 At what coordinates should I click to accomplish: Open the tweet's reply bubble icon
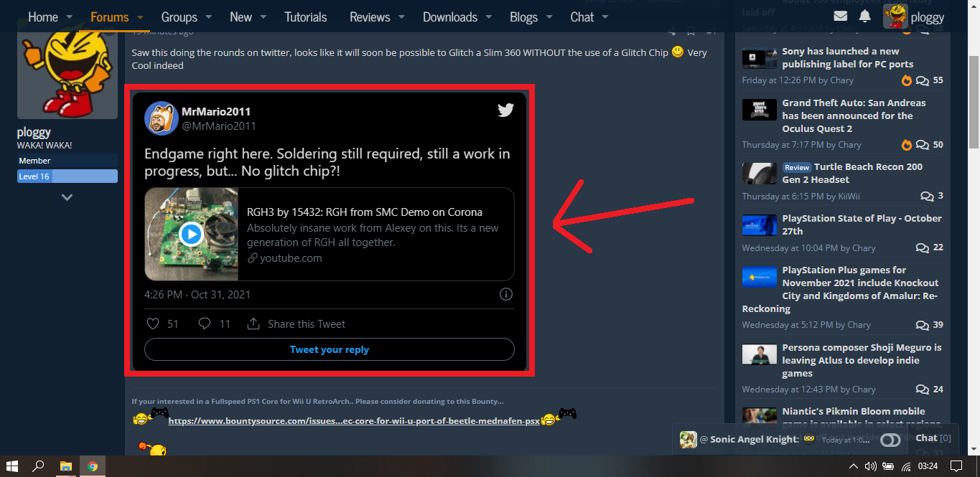(205, 323)
